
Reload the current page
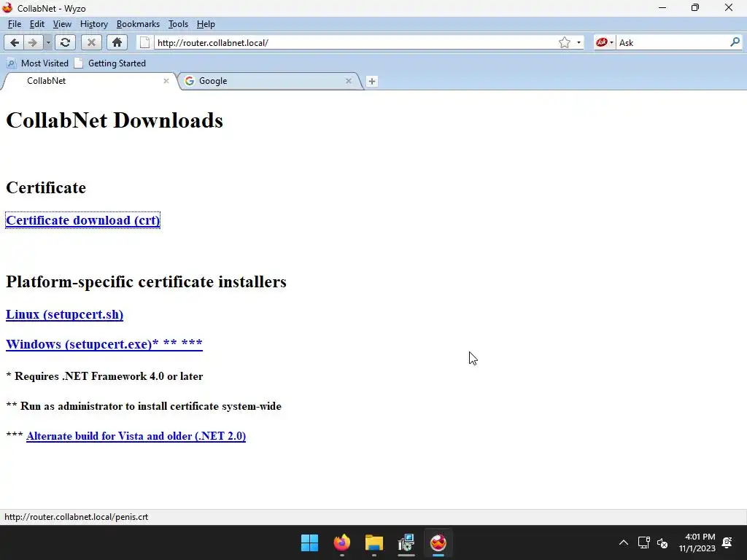(65, 43)
